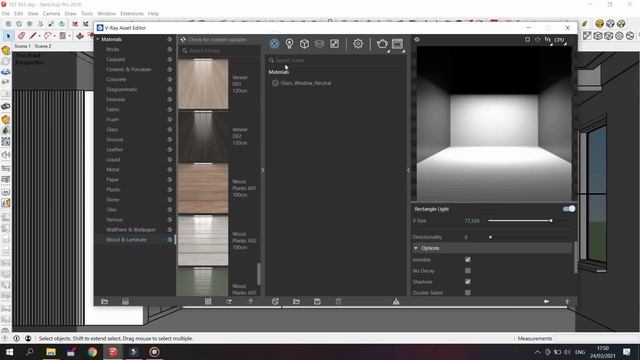Click the V Size value 77.559
Viewport: 640px width, 360px height.
(472, 221)
